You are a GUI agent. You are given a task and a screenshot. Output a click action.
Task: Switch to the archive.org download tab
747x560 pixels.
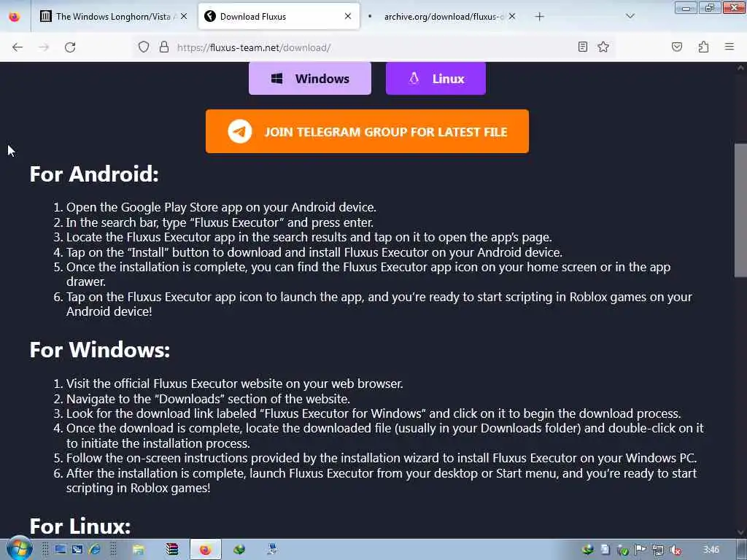[443, 17]
